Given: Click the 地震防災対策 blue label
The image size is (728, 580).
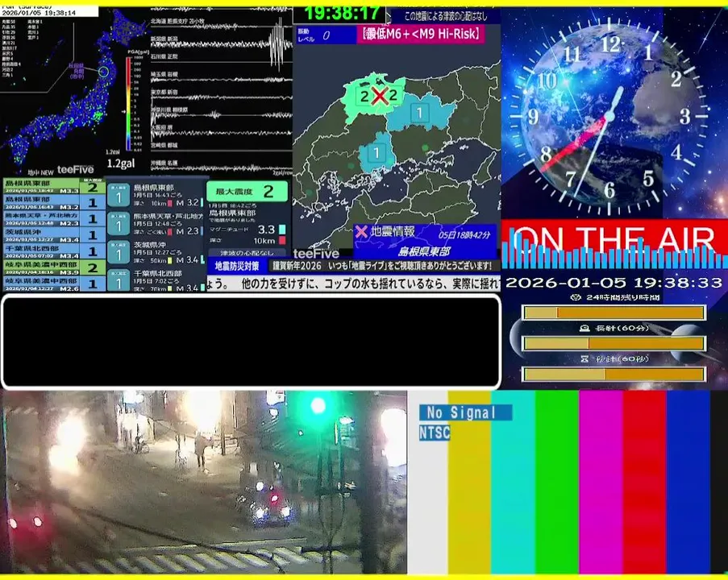Looking at the screenshot, I should point(237,266).
